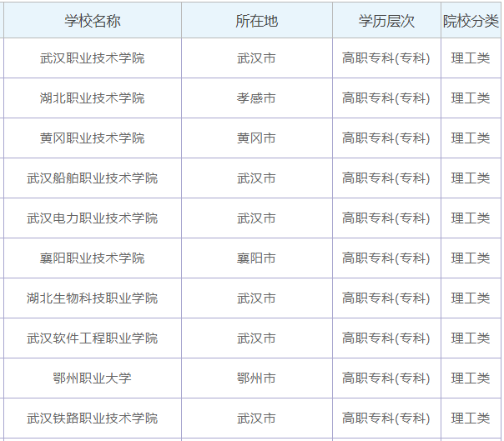Select school name 武汉船舶职业技术学院
The width and height of the screenshot is (504, 441).
coord(93,178)
